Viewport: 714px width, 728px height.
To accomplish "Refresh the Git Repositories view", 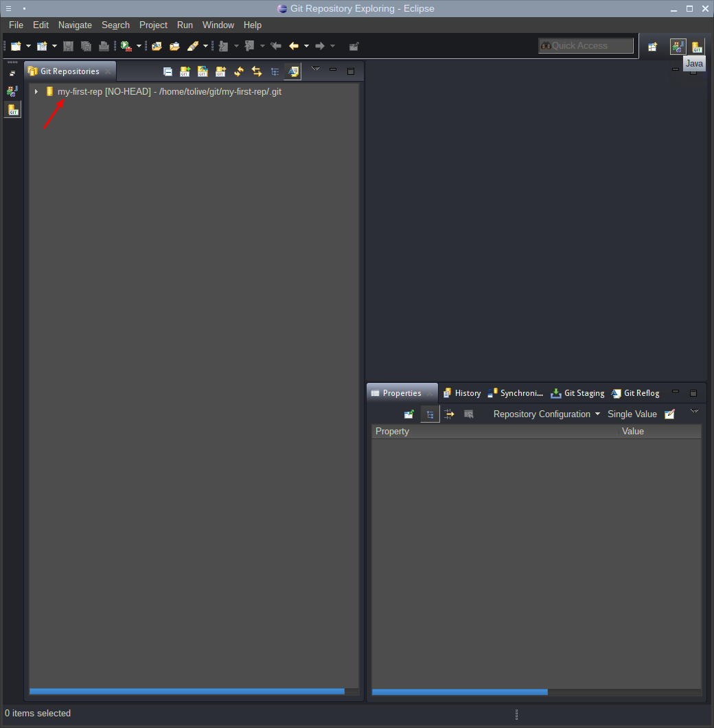I will click(x=238, y=71).
